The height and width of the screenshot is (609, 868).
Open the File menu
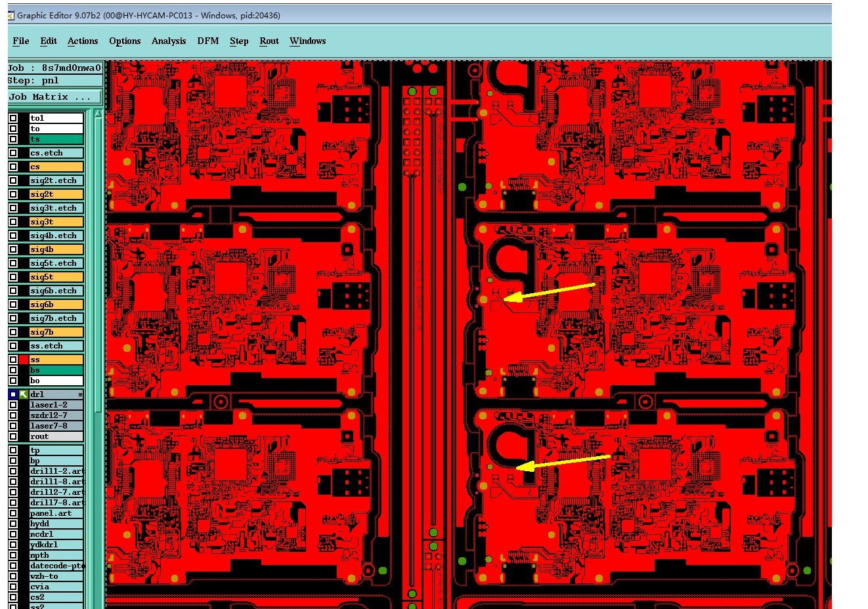[x=21, y=41]
